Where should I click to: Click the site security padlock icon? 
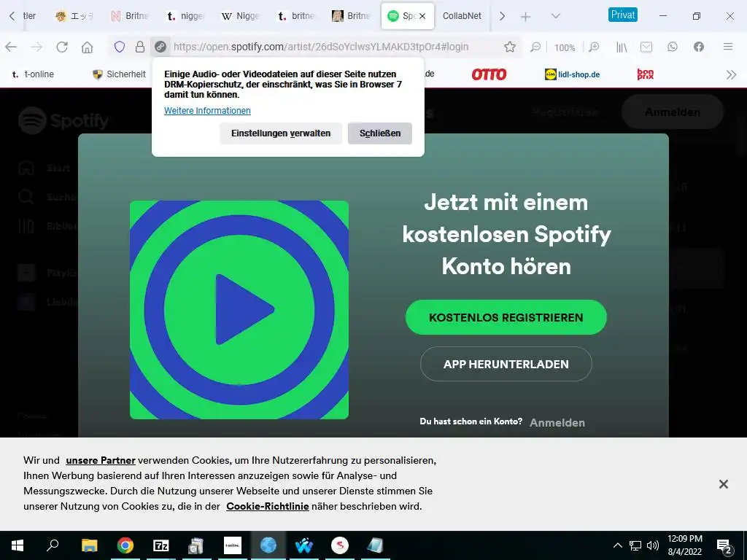139,47
